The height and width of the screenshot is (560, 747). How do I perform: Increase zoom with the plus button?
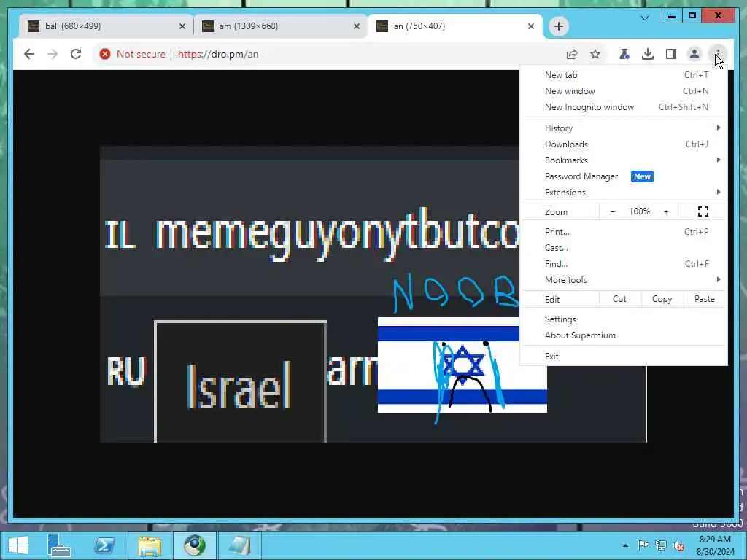pos(666,212)
